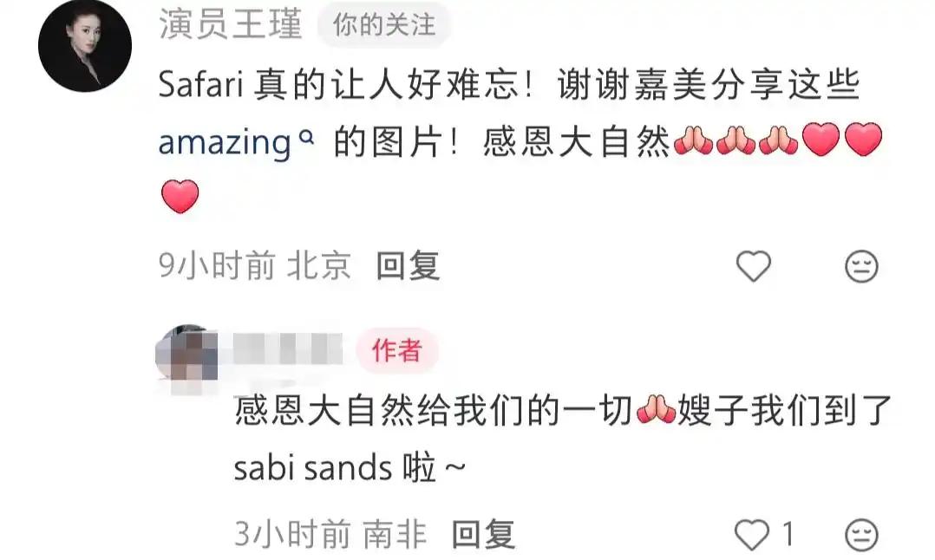
Task: Open the 演员王瑾 username link
Action: [x=231, y=25]
